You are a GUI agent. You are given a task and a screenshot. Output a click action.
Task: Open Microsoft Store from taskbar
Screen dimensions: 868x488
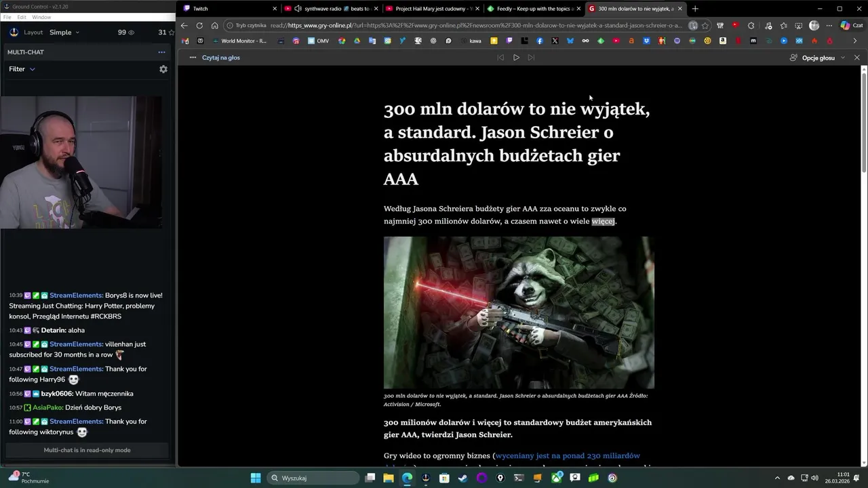click(444, 478)
